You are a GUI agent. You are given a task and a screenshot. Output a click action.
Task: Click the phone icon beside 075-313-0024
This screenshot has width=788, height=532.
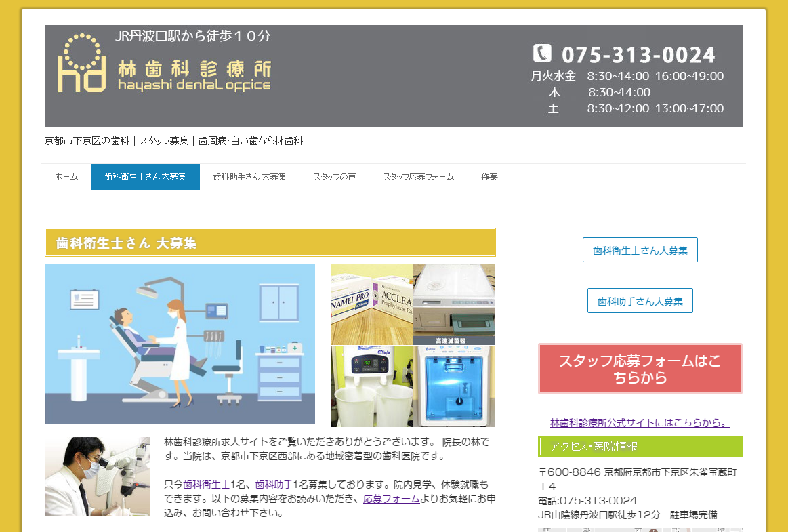(542, 54)
